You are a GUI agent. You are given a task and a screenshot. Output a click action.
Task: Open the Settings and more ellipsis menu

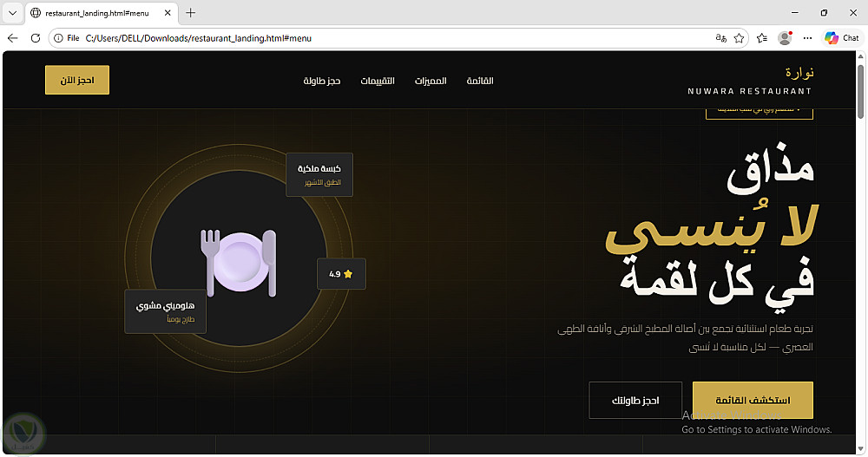pos(807,38)
